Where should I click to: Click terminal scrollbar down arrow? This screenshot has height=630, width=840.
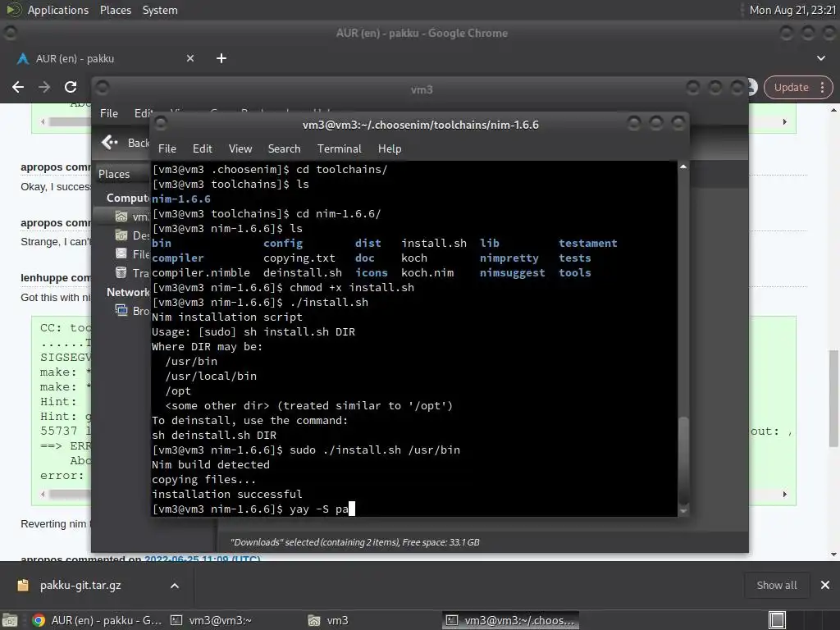(683, 511)
